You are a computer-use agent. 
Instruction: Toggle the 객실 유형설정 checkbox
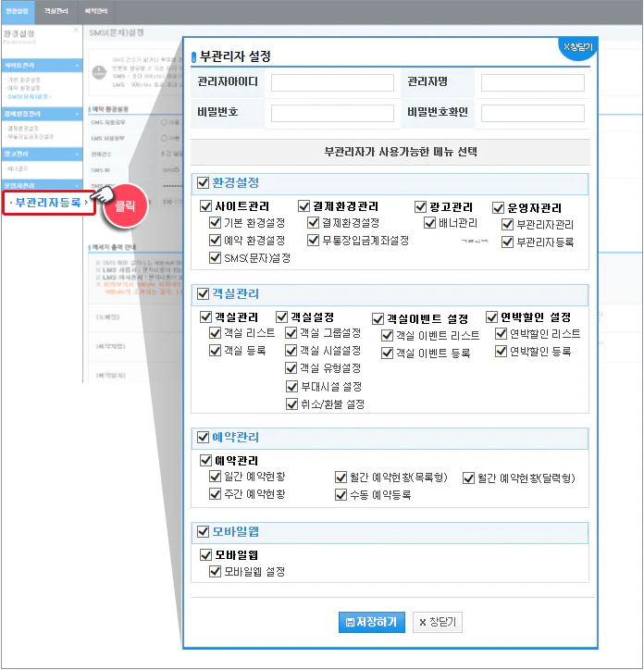(x=291, y=368)
